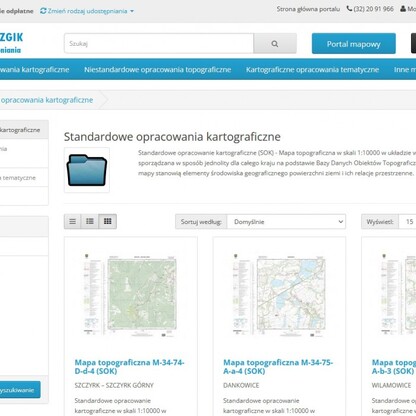Select the grid view icon
This screenshot has height=416, width=416.
pyautogui.click(x=108, y=221)
